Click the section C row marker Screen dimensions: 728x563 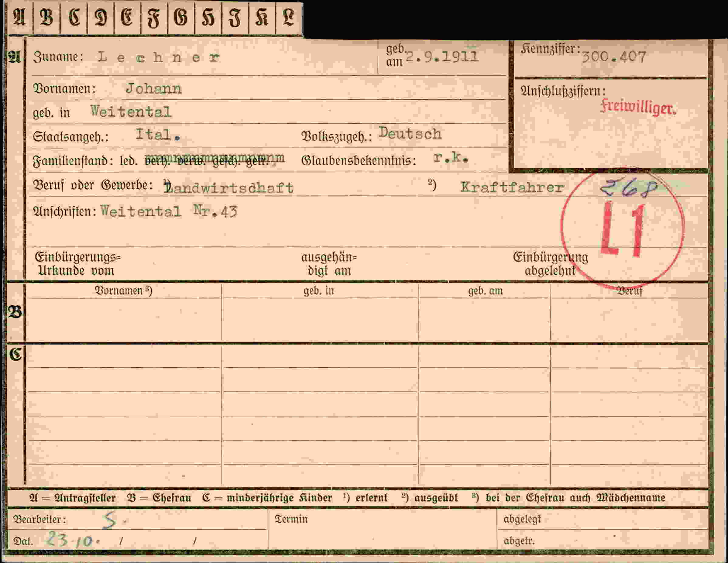(x=15, y=354)
